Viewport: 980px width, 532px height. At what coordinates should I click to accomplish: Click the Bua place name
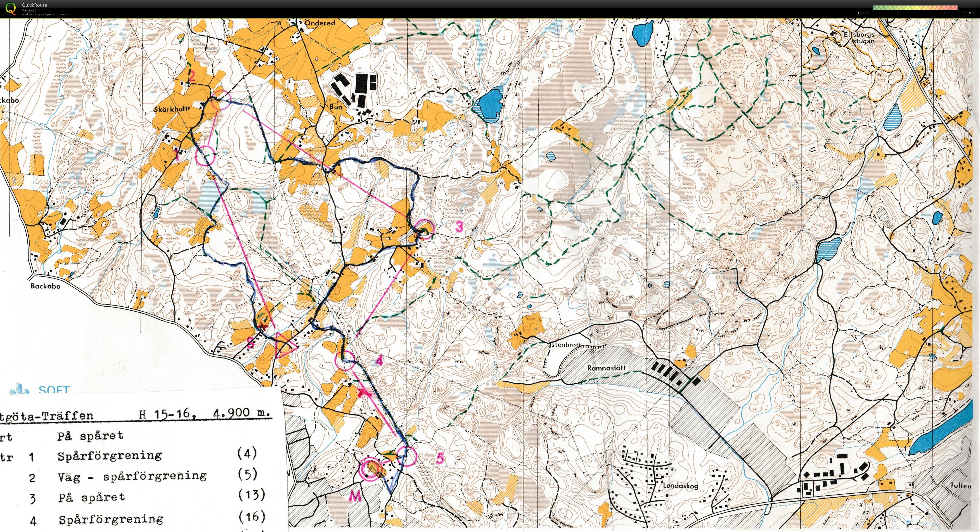point(336,107)
